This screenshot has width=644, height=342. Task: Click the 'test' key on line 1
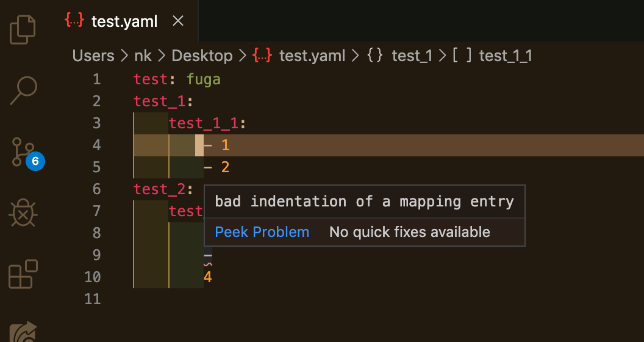(150, 79)
